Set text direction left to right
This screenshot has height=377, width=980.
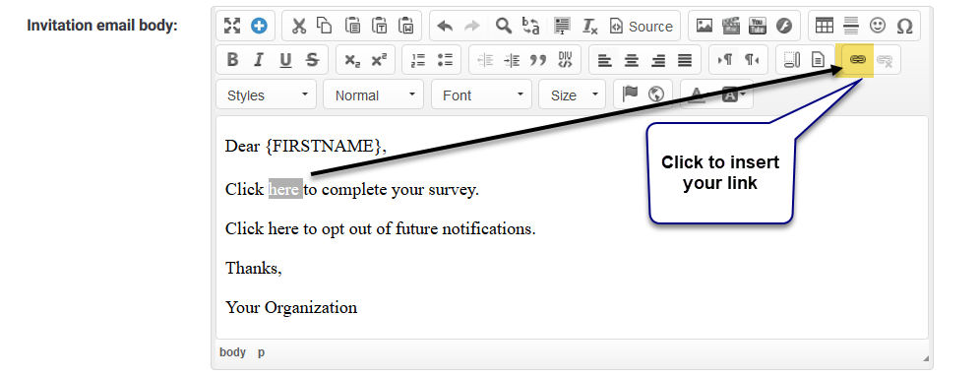pyautogui.click(x=725, y=60)
